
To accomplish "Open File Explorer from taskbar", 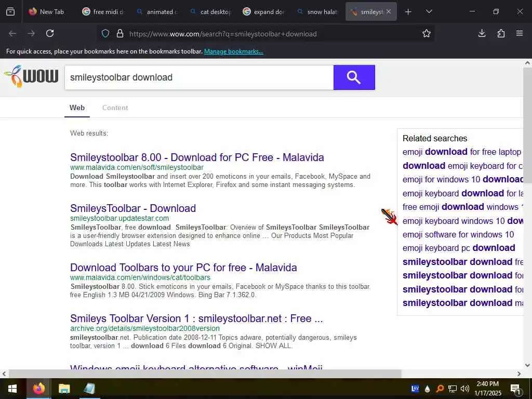I will [x=64, y=389].
